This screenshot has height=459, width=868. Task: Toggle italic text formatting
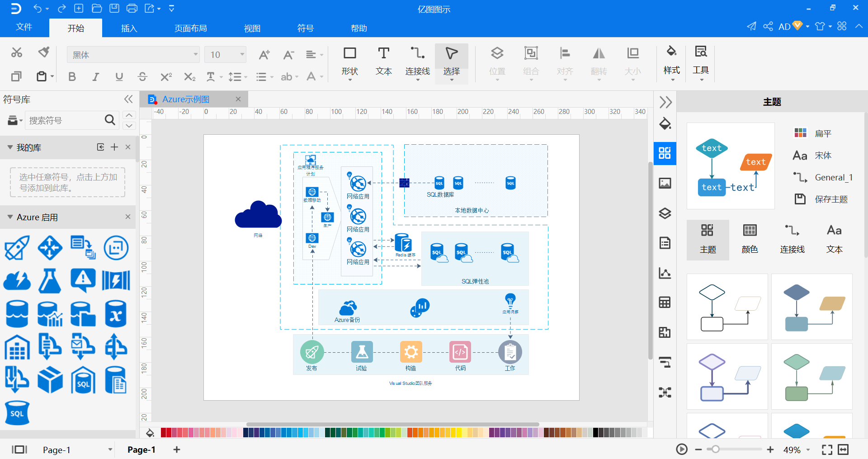95,77
